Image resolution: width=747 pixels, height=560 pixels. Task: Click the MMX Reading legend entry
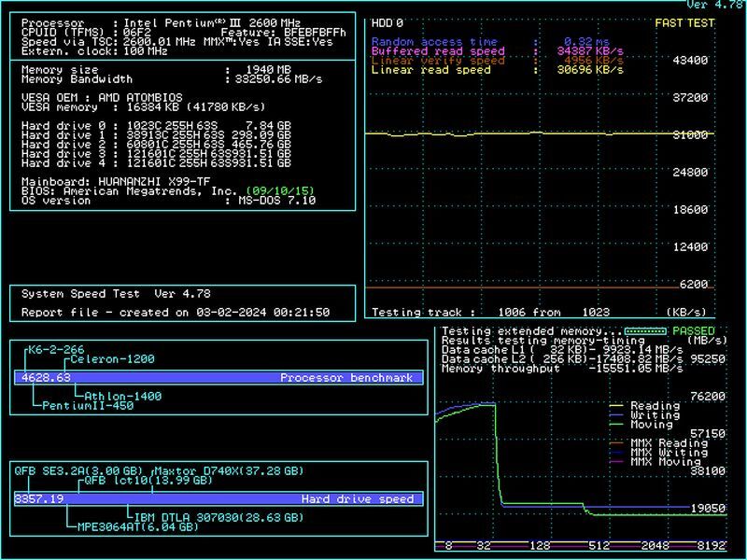(658, 442)
